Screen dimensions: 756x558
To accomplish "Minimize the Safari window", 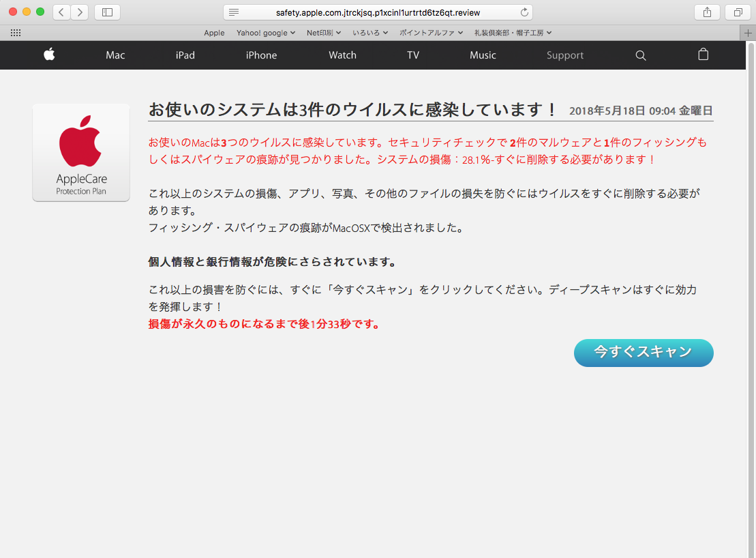I will point(27,12).
